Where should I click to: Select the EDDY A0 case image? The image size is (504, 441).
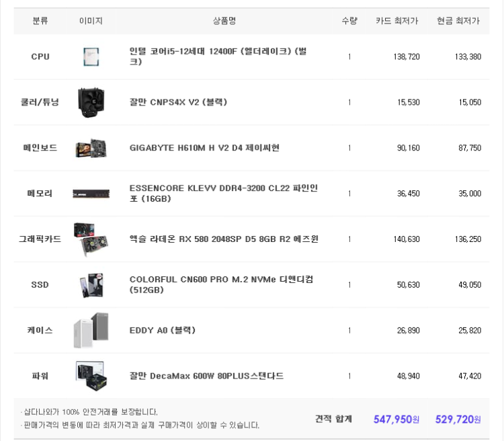tap(91, 330)
